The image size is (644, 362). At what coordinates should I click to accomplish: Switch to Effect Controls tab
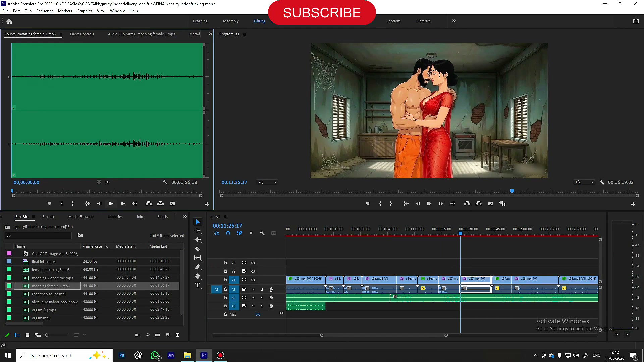[x=82, y=34]
